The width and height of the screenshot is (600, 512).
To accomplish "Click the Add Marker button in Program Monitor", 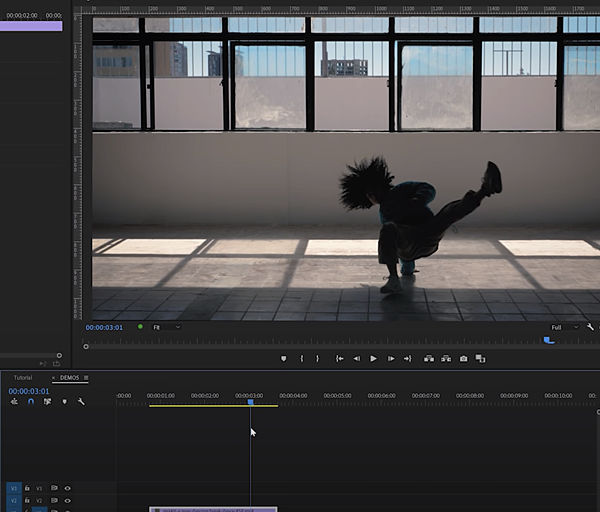I will coord(284,358).
